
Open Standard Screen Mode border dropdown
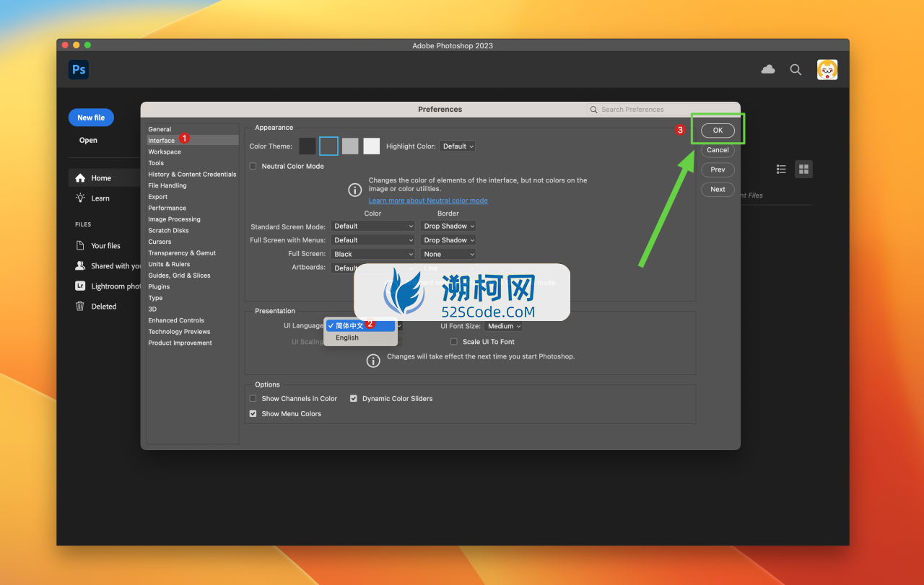point(448,226)
